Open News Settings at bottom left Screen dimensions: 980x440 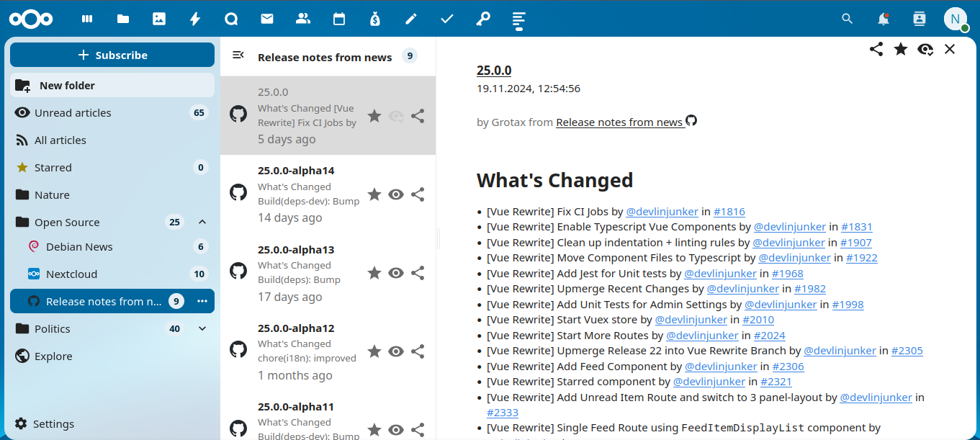click(x=54, y=423)
